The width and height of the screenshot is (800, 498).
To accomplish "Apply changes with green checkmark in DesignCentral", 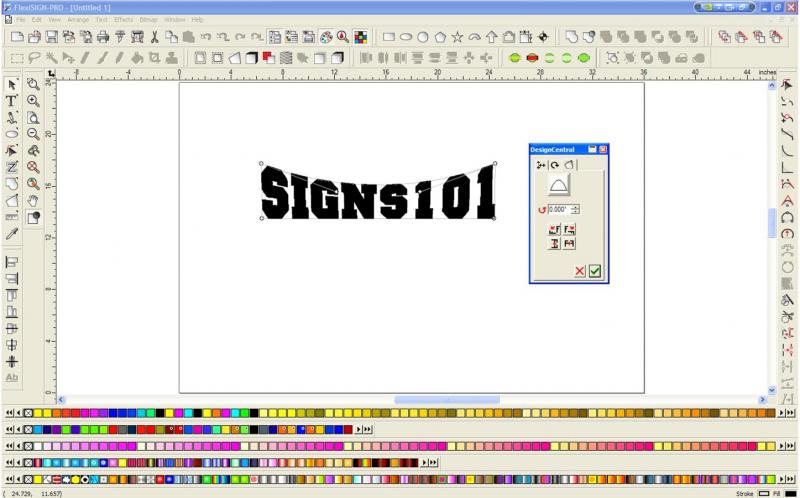I will 595,271.
